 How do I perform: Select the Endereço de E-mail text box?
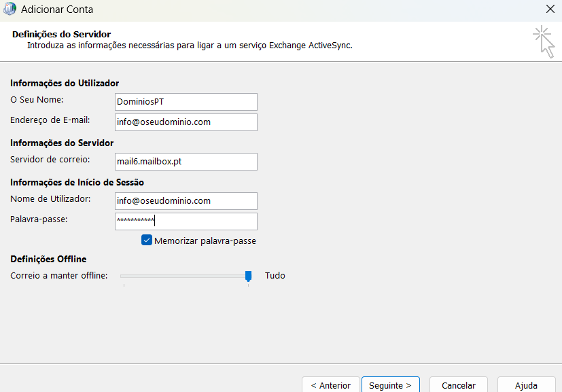tap(186, 122)
